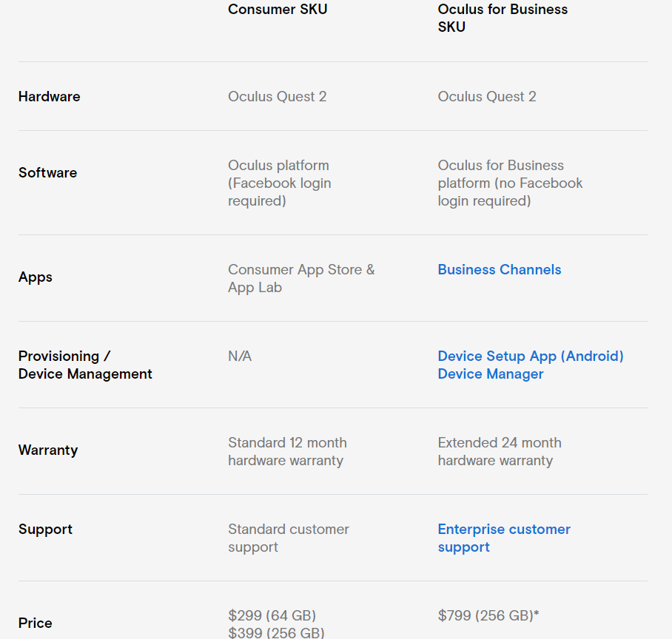Open the Business Channels link

[499, 270]
